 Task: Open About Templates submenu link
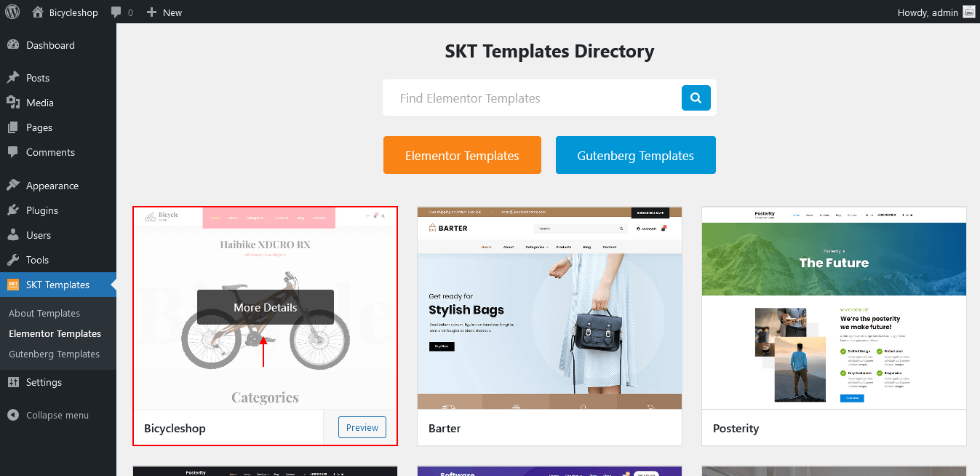[44, 313]
